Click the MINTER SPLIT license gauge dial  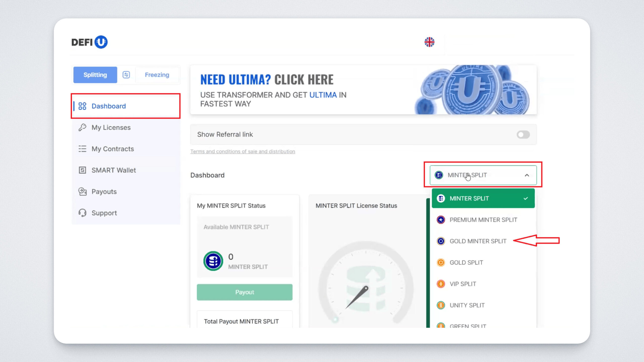pos(366,284)
